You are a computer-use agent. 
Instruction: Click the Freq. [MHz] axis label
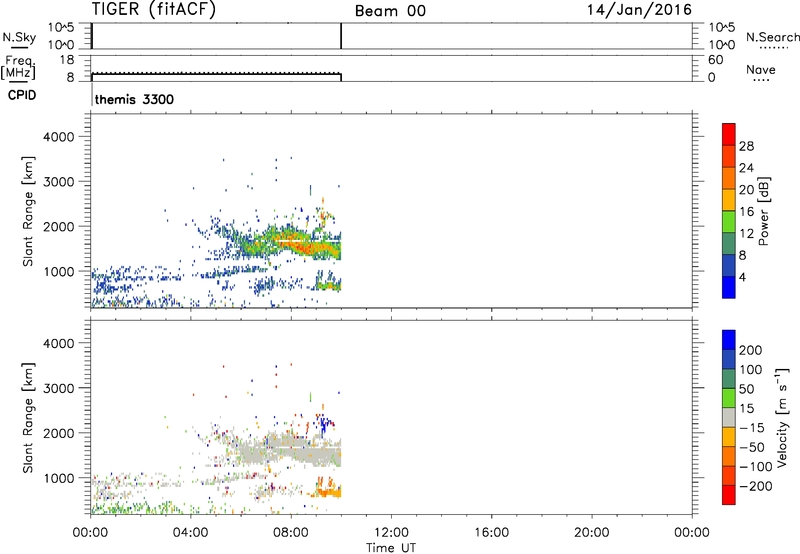pos(18,67)
